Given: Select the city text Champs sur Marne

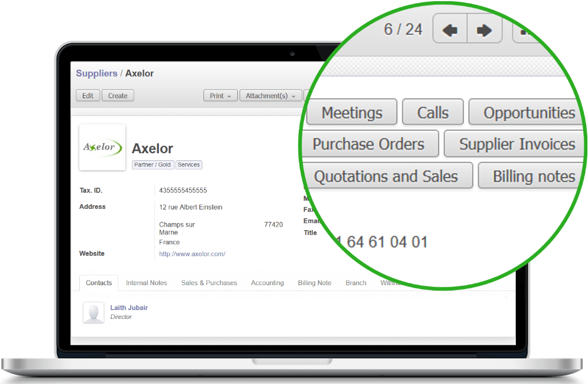Looking at the screenshot, I should (x=177, y=228).
